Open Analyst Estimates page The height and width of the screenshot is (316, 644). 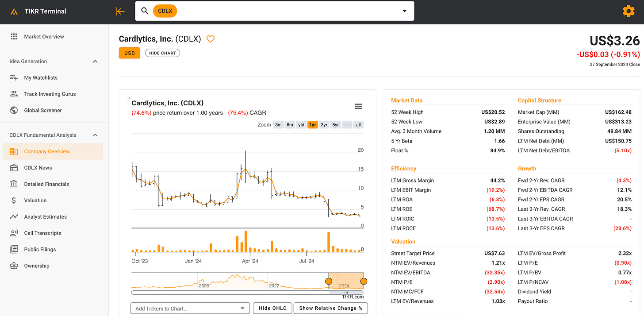pos(46,217)
